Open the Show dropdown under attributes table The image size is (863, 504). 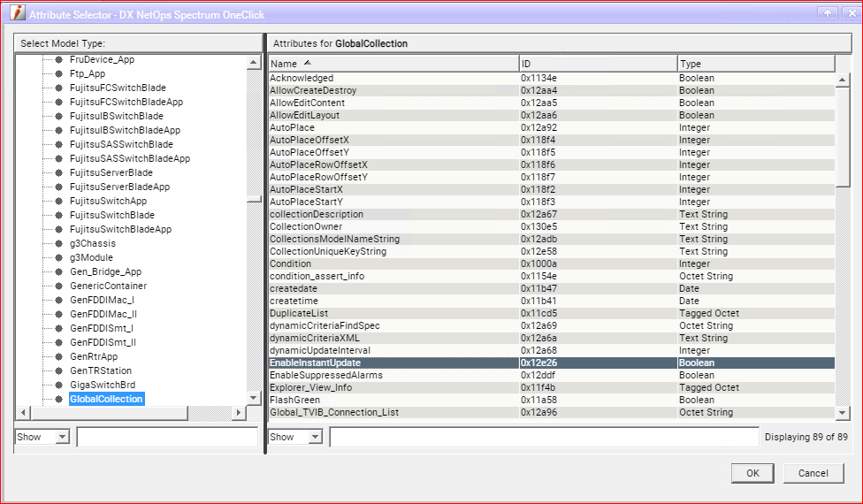(x=296, y=437)
